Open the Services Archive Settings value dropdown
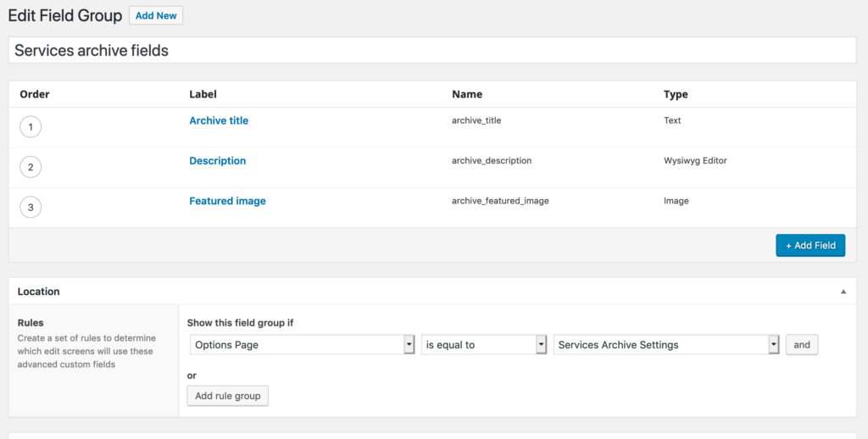Screen dimensions: 868x439 tap(666, 345)
